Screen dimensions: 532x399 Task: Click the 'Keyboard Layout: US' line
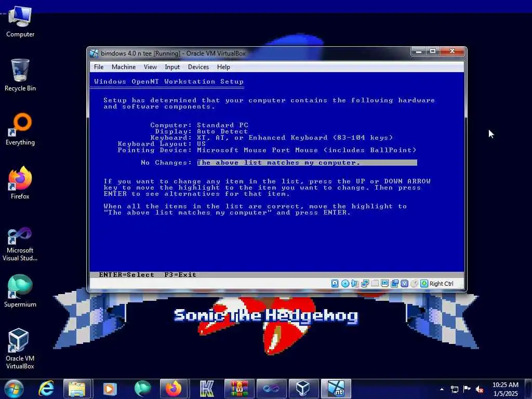pyautogui.click(x=162, y=143)
